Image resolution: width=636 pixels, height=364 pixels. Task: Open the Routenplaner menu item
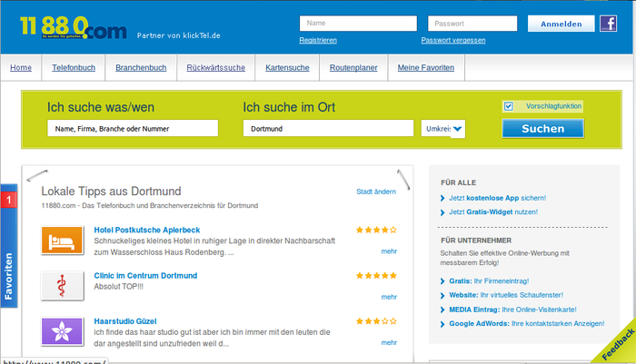point(353,68)
